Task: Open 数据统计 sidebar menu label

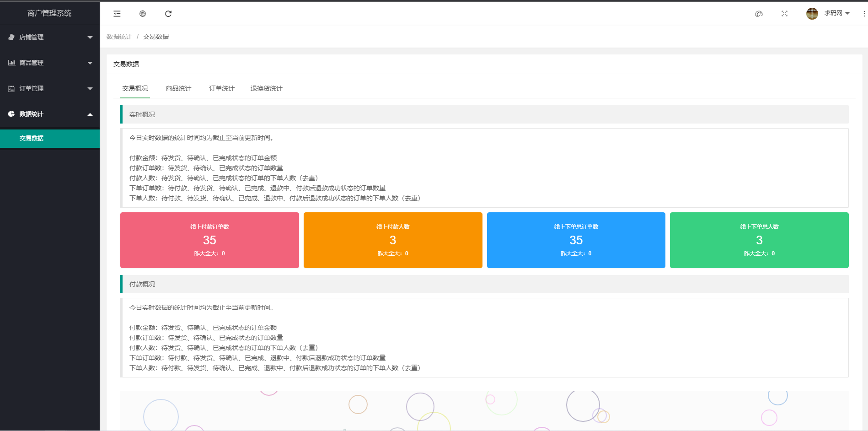Action: [x=32, y=114]
